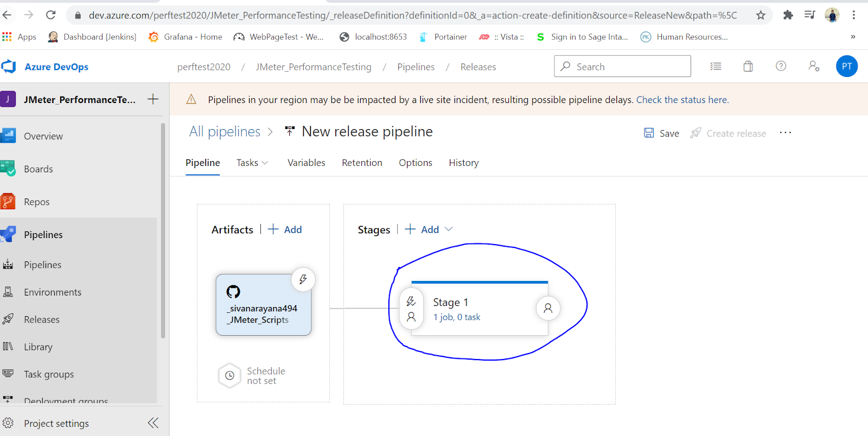Set the release schedule clock icon
The image size is (868, 436).
[229, 375]
